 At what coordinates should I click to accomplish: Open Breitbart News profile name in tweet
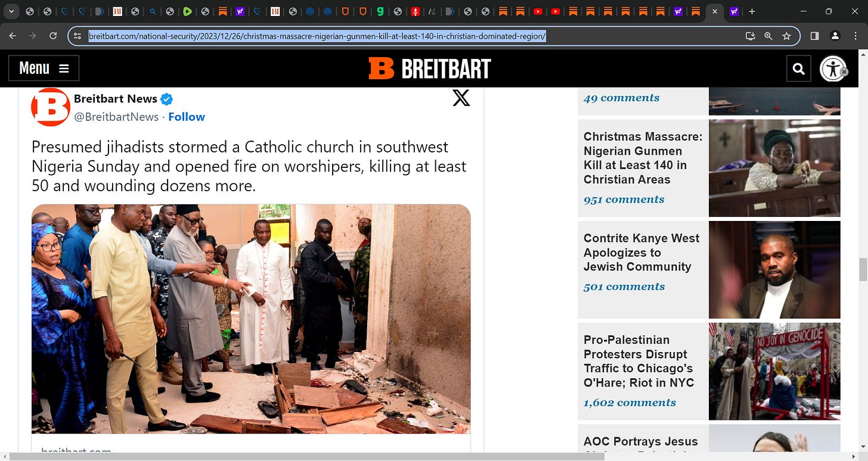coord(116,99)
